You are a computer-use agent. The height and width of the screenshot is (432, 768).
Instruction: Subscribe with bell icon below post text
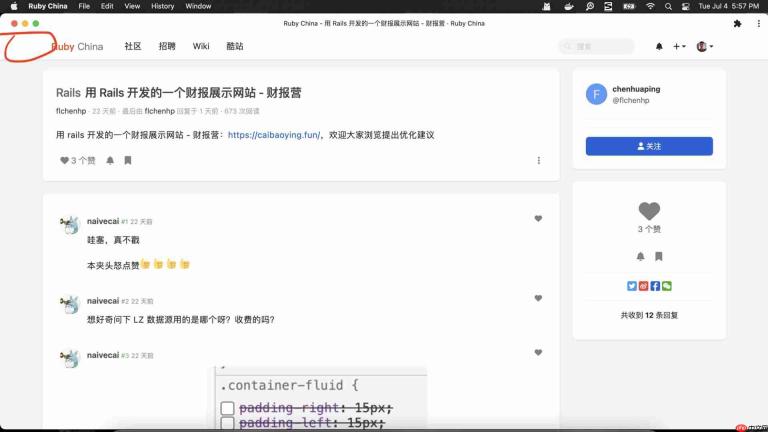(110, 160)
